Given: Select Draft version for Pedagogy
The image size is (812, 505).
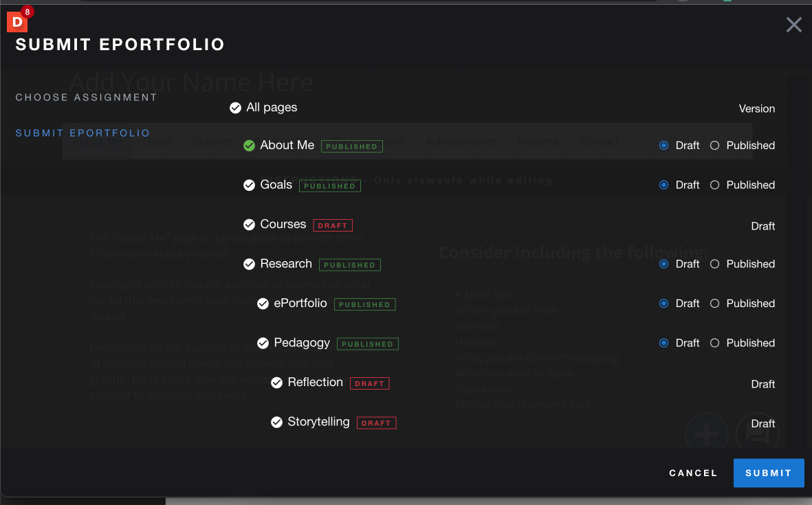Looking at the screenshot, I should [x=663, y=343].
